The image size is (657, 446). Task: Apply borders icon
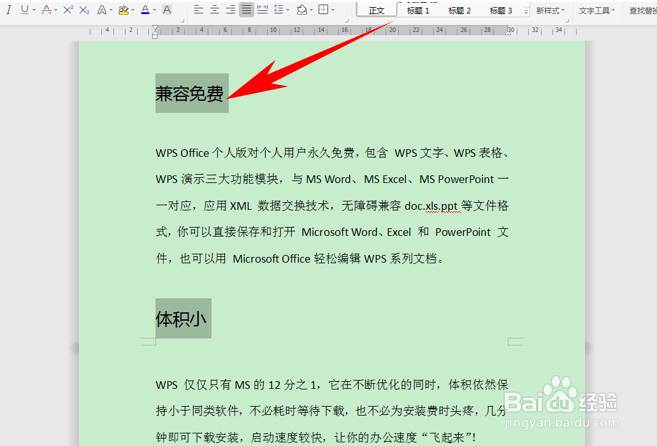click(323, 10)
